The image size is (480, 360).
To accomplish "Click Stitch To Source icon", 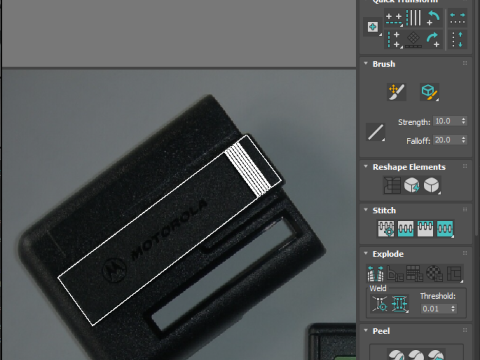I will point(425,229).
